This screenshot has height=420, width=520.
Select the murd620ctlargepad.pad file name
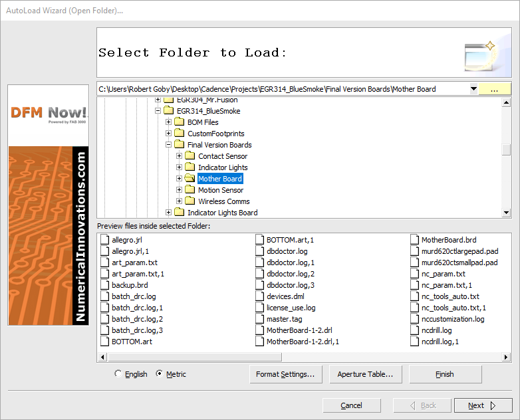(459, 251)
